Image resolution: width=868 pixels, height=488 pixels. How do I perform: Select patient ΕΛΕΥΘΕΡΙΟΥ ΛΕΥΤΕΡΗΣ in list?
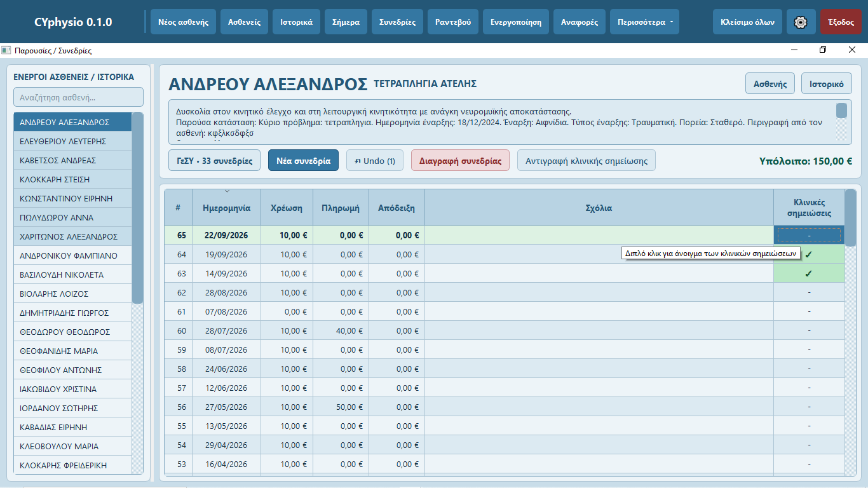[x=72, y=141]
